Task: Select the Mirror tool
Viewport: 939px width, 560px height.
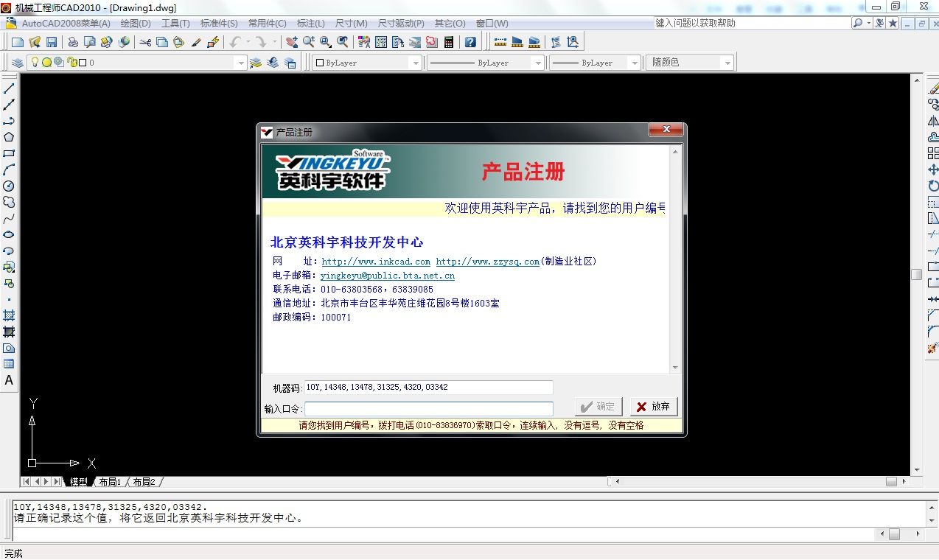Action: (x=933, y=121)
